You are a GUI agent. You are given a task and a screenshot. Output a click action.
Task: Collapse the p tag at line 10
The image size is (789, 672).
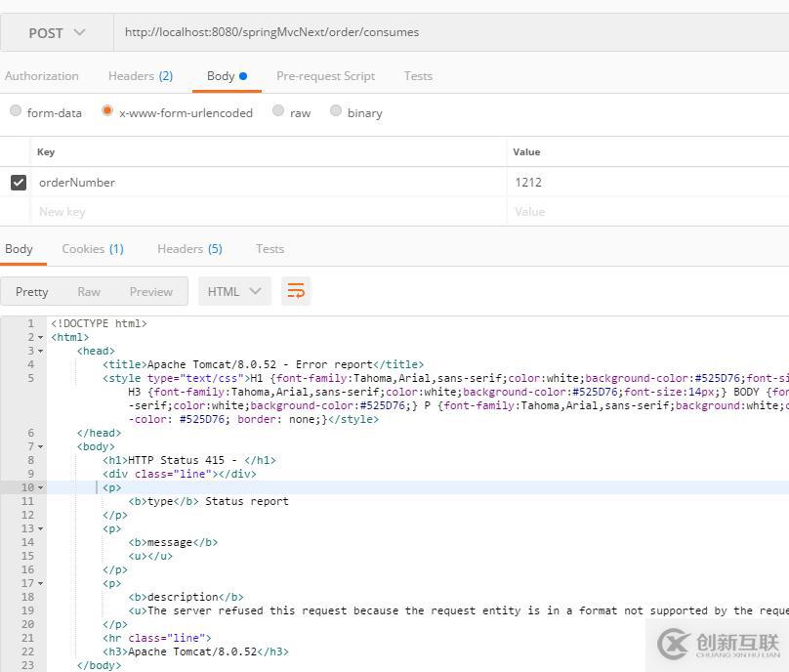[41, 487]
